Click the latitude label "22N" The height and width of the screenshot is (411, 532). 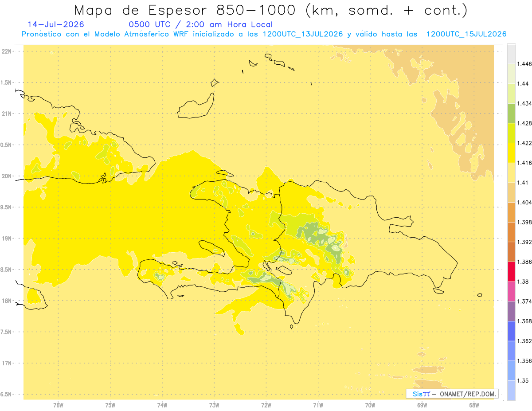tap(7, 51)
